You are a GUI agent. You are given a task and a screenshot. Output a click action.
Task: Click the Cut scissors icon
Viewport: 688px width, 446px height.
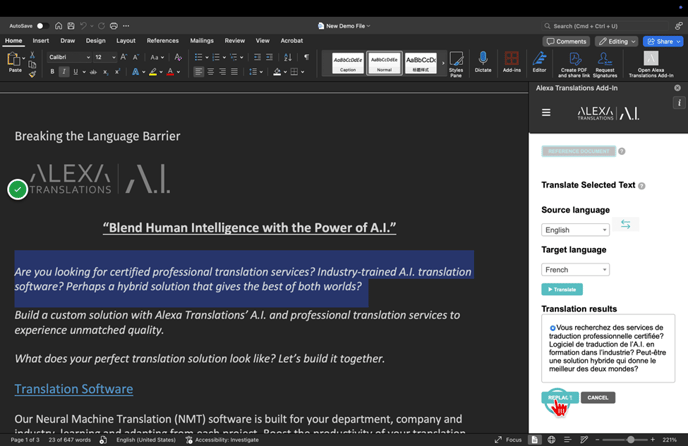[32, 55]
